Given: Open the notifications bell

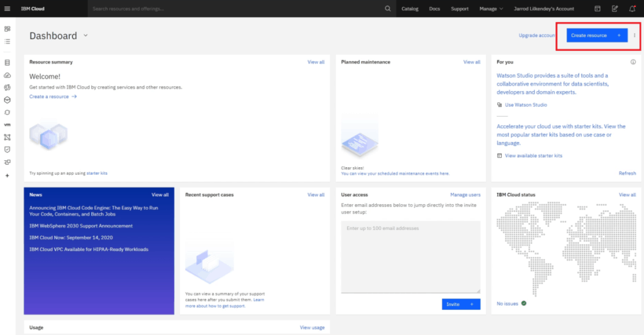Looking at the screenshot, I should click(631, 9).
